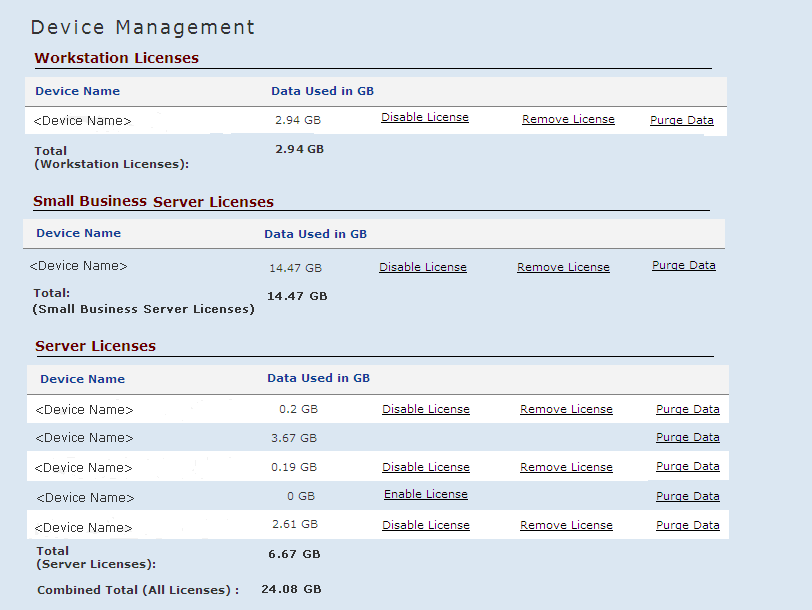Sort by the Device Name column header
The image size is (812, 610).
77,91
